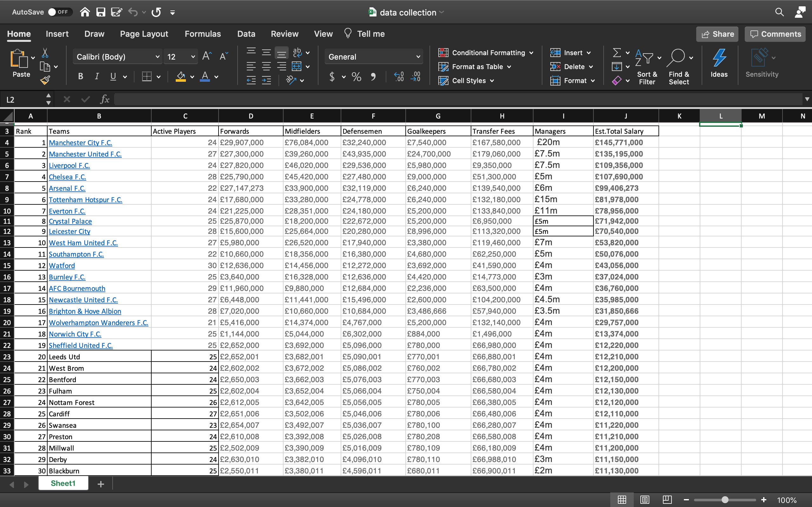Enable underline formatting
Image resolution: width=812 pixels, height=507 pixels.
click(113, 76)
